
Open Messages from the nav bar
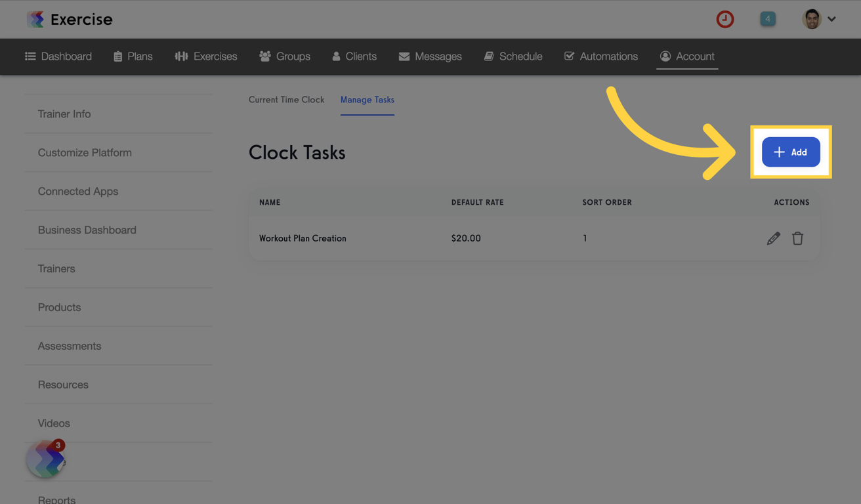point(430,56)
